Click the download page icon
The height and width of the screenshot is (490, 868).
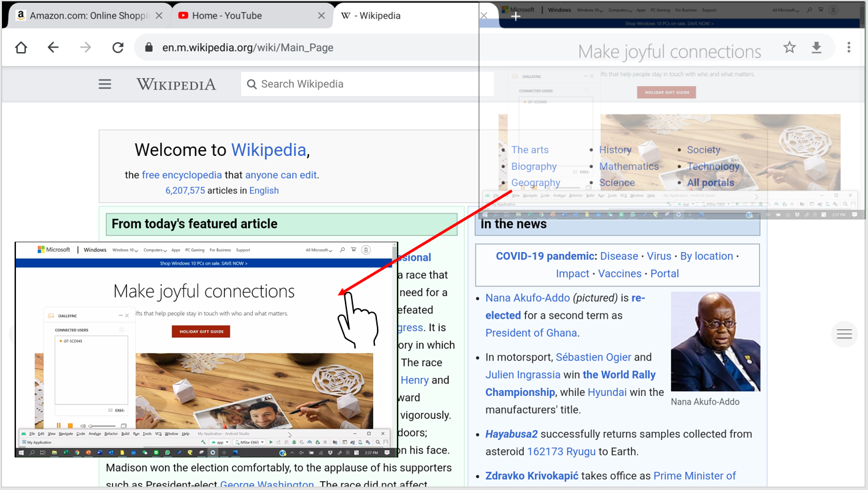(817, 47)
